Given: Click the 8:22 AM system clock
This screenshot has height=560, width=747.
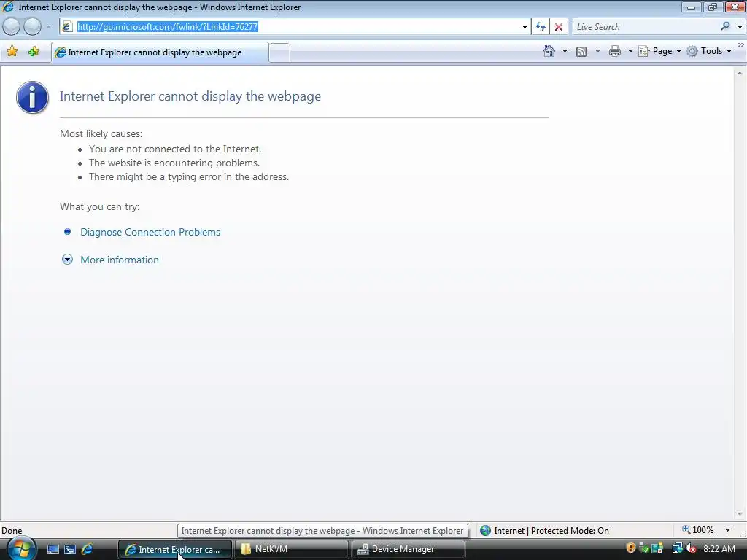Looking at the screenshot, I should point(719,548).
